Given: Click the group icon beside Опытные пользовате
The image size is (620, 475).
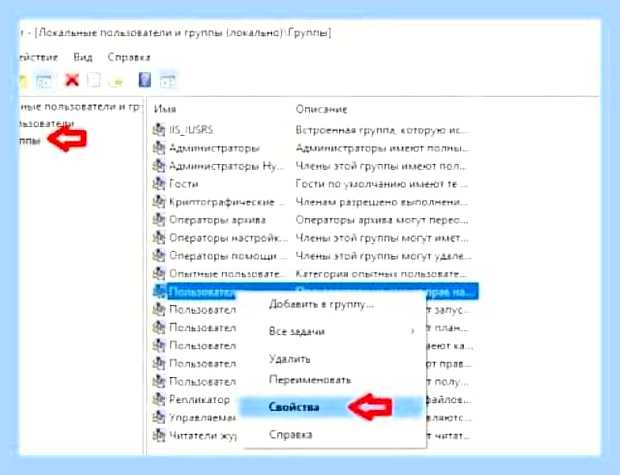Looking at the screenshot, I should click(x=159, y=274).
